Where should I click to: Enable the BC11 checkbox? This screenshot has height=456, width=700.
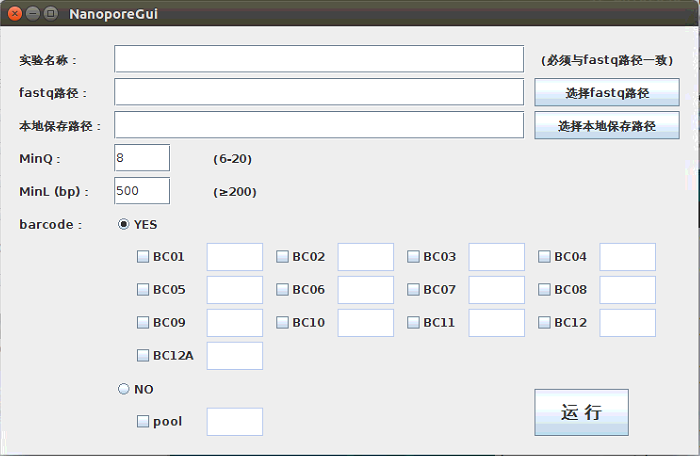click(x=413, y=322)
